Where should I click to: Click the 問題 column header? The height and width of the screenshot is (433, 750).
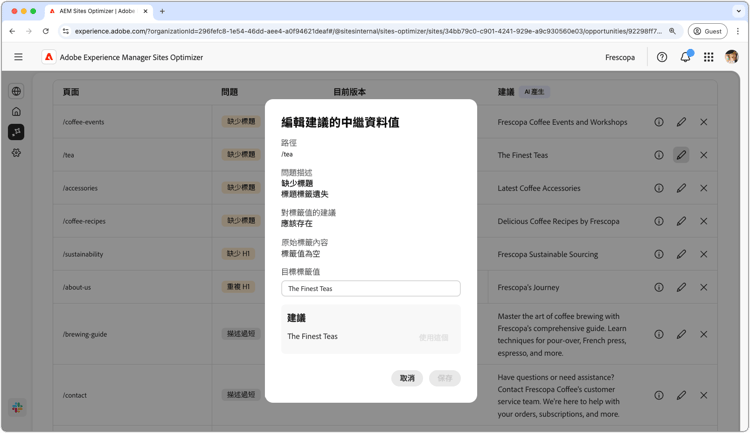pos(230,92)
